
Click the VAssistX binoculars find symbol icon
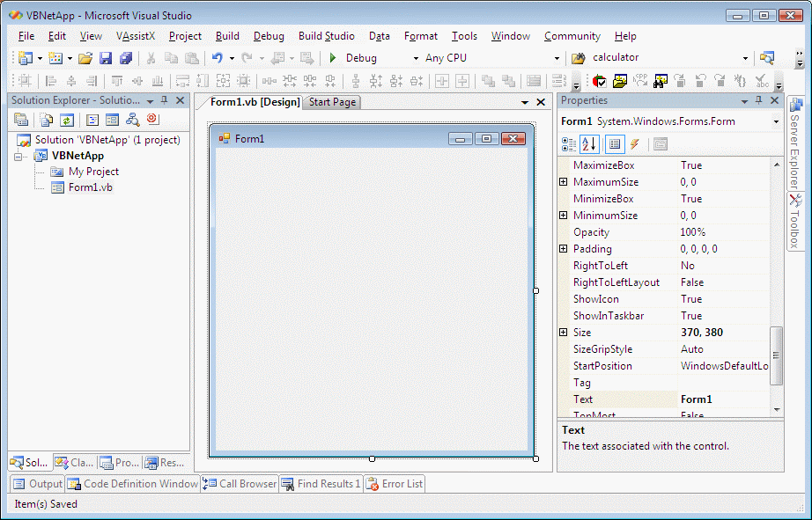click(661, 81)
